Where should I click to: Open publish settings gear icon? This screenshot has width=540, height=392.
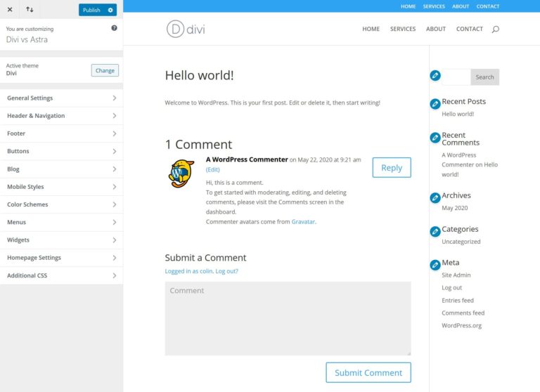pos(110,10)
